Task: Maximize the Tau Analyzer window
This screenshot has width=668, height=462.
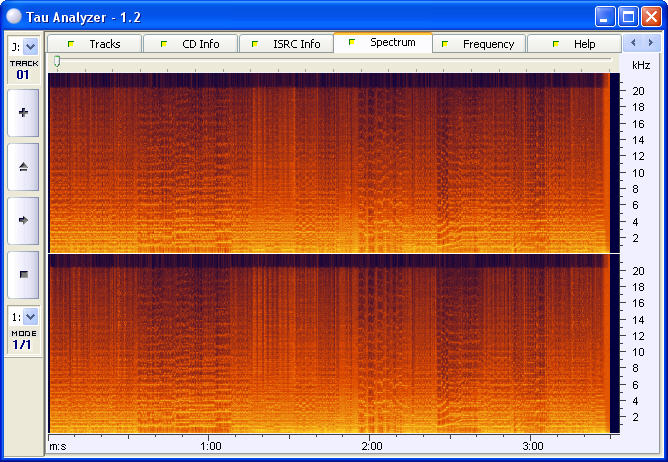Action: pos(628,16)
